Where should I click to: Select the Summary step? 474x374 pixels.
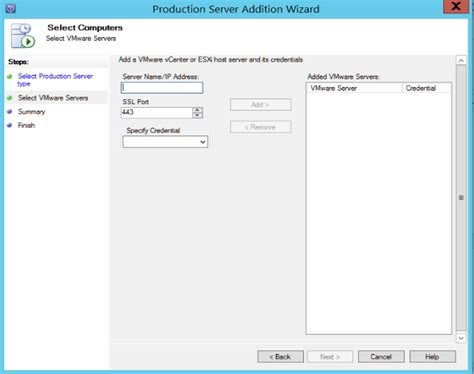(x=31, y=112)
